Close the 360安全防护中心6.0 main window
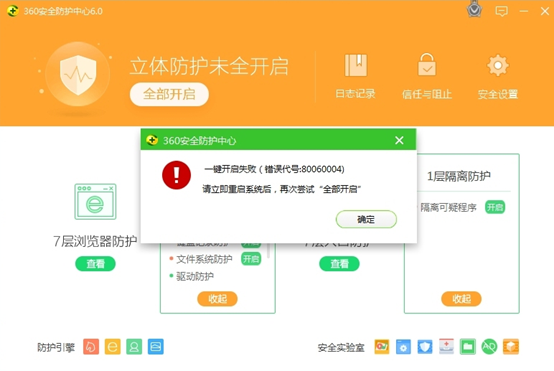Image resolution: width=554 pixels, height=371 pixels. 544,11
